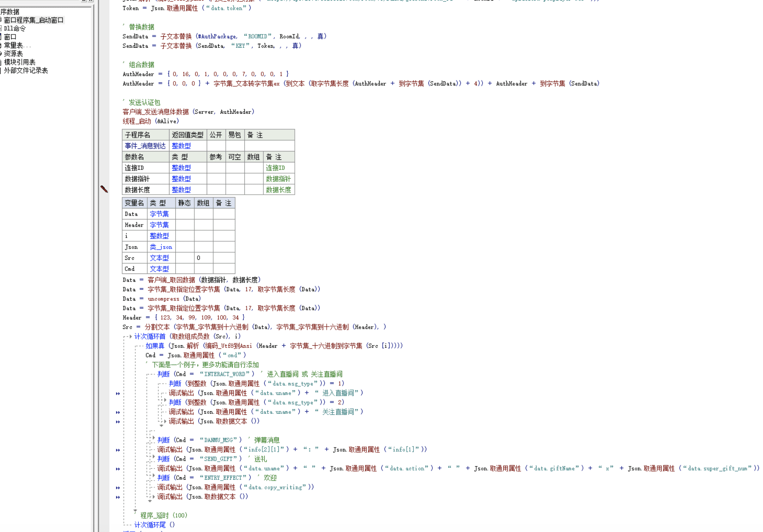The image size is (763, 532).
Task: Click the flow arrow before 计次循环首
Action: (130, 336)
